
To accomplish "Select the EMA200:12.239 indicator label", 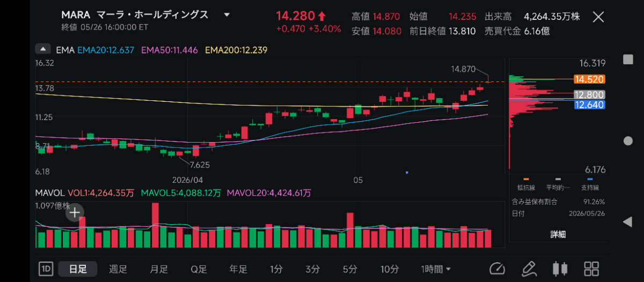I will (x=236, y=50).
